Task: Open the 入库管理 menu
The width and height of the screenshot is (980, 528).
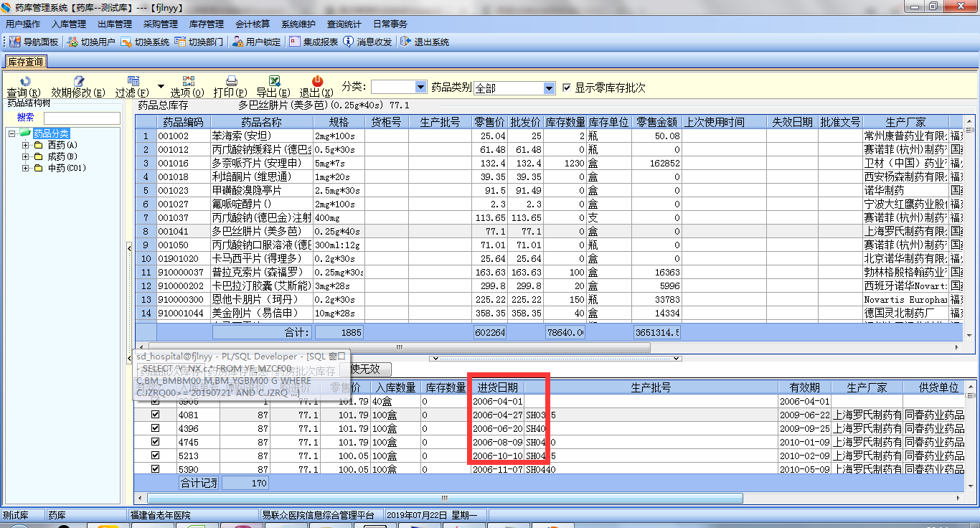Action: click(x=69, y=24)
